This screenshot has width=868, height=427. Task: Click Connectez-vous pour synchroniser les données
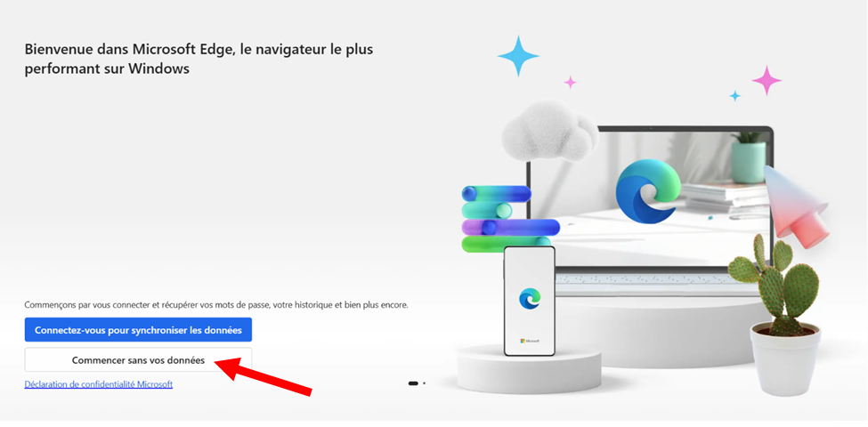pyautogui.click(x=138, y=330)
